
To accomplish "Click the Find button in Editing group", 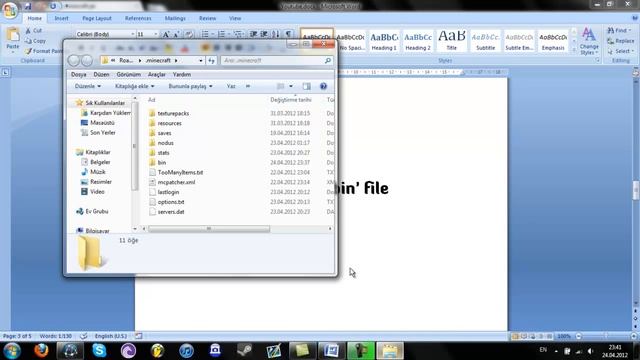I will pos(619,31).
